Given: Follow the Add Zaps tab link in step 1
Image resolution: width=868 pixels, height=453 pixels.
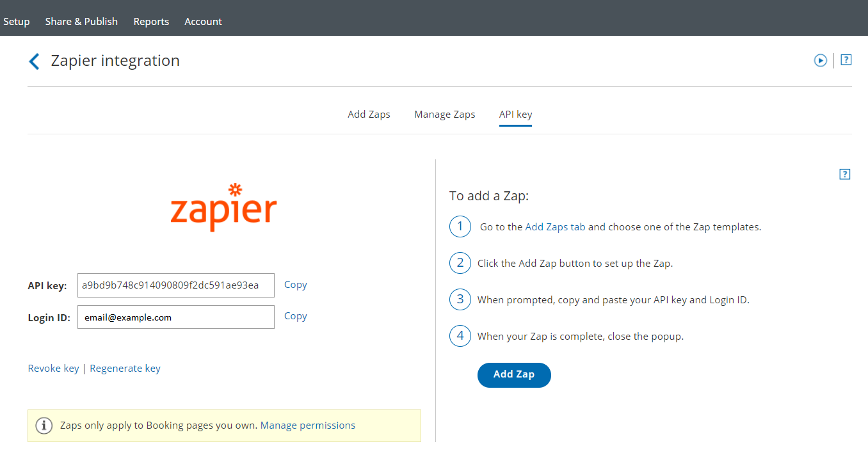Looking at the screenshot, I should tap(555, 227).
